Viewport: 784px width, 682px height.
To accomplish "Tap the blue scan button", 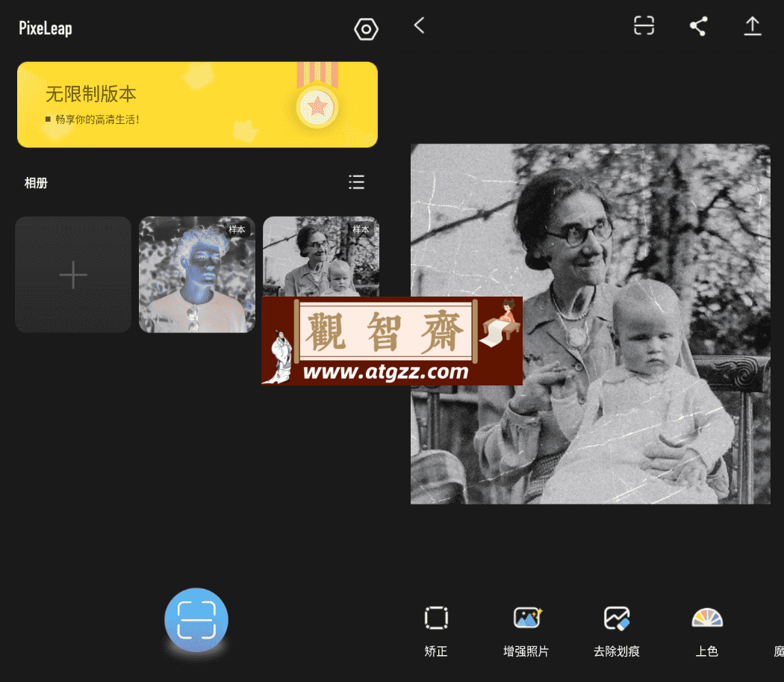I will [196, 620].
